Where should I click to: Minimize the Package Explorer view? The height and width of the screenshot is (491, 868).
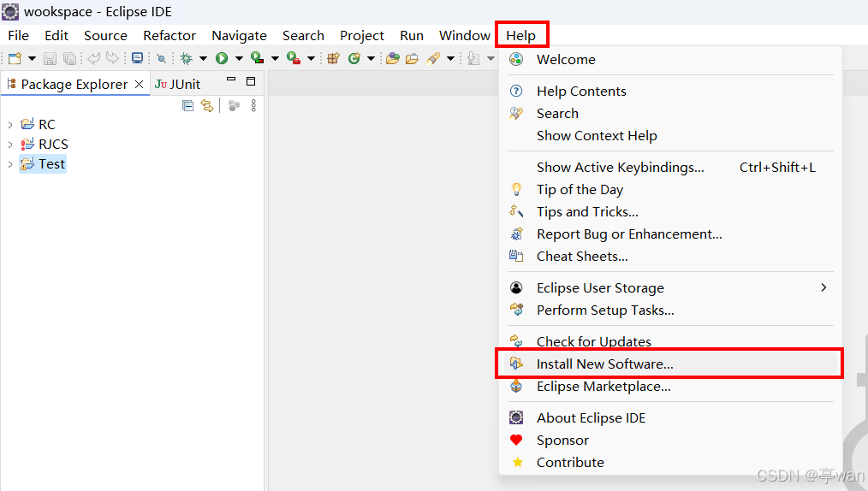point(230,81)
